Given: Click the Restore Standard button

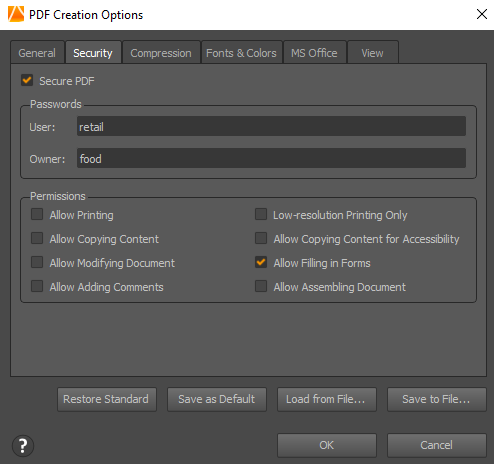Looking at the screenshot, I should tap(107, 399).
